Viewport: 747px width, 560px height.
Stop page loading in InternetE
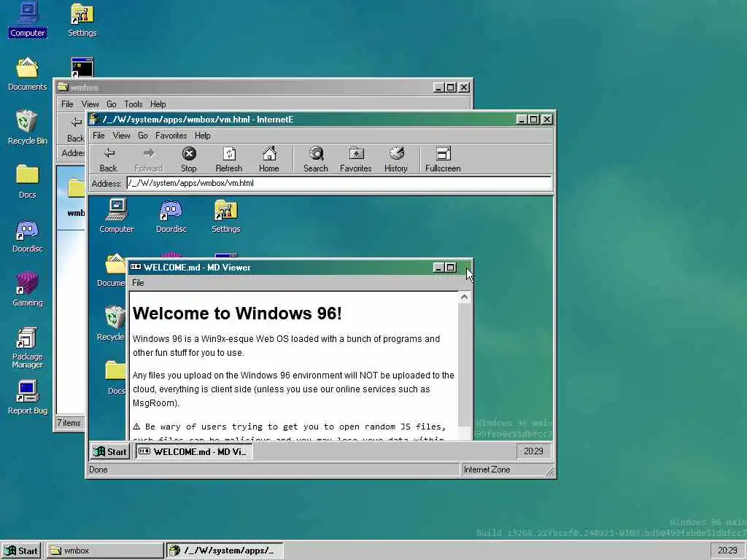click(x=189, y=160)
